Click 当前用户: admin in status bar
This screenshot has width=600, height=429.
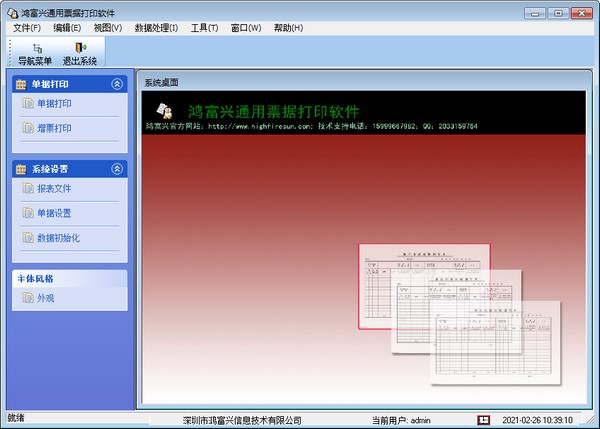(401, 421)
